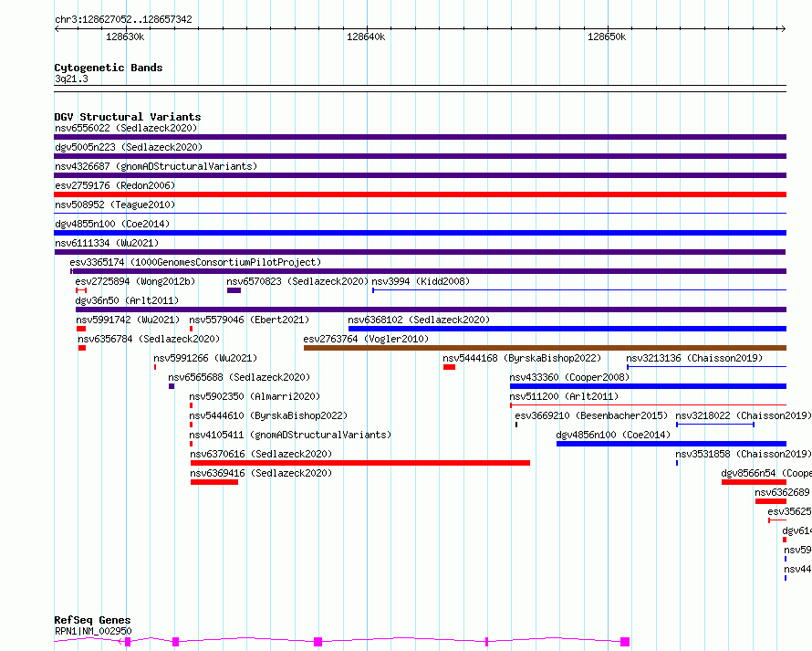Click purple nsv6570823 Sedlazeck2020 variant block

click(x=234, y=290)
